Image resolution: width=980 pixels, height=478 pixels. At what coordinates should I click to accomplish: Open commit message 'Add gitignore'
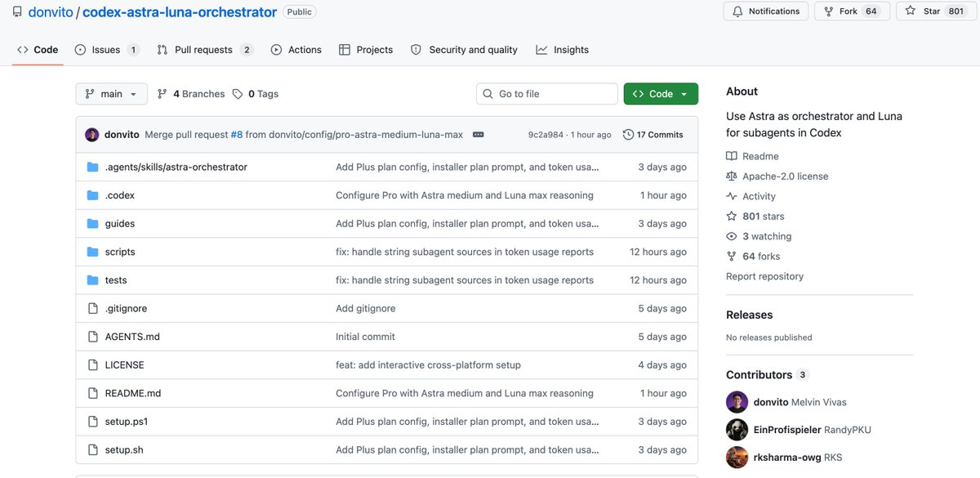[365, 308]
